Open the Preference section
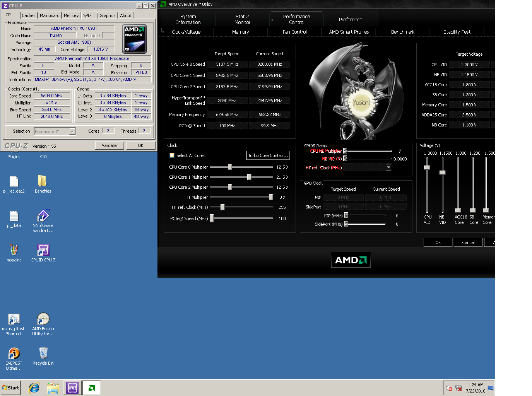Screen dimensions: 532x396 coord(351,19)
